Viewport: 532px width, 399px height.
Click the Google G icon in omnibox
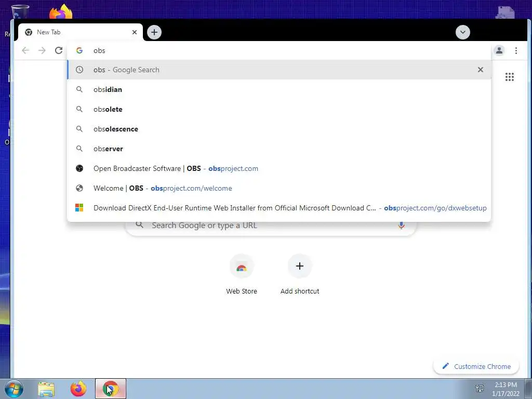79,50
